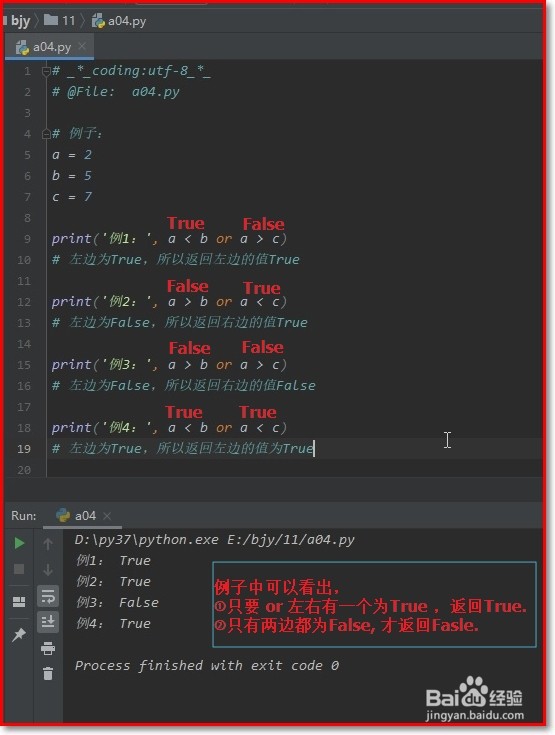Image resolution: width=555 pixels, height=735 pixels.
Task: Click the up arrow in Run panel
Action: [48, 544]
